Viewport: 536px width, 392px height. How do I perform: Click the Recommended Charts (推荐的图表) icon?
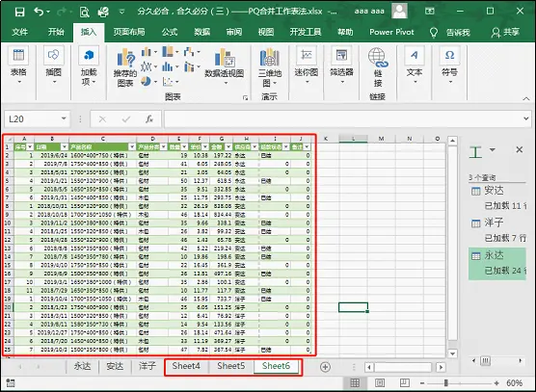click(x=125, y=57)
